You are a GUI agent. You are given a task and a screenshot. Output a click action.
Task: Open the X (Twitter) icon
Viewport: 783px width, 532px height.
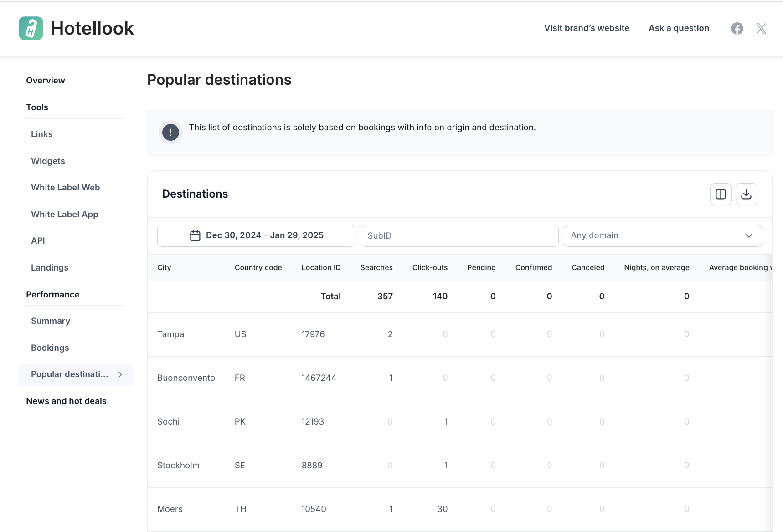[761, 28]
